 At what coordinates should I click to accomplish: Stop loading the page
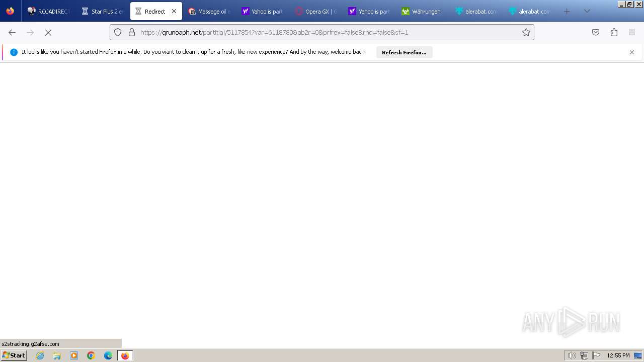point(48,32)
